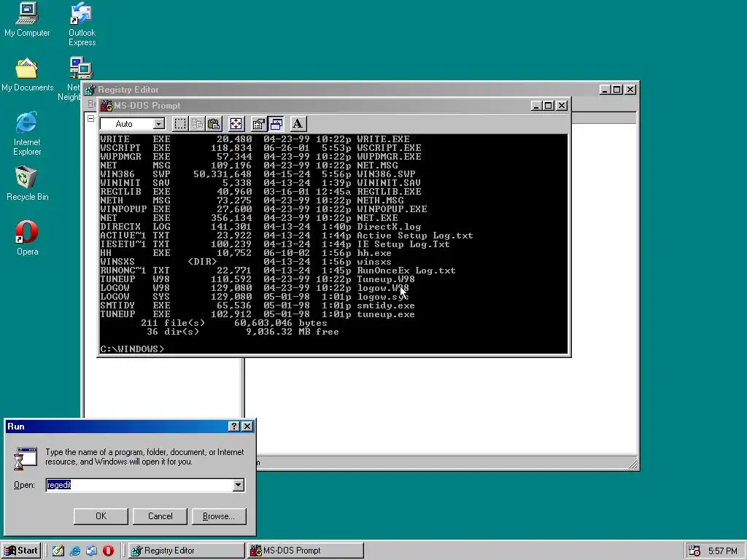Click the Registry Editor title bar icon
This screenshot has width=747, height=560.
[90, 90]
